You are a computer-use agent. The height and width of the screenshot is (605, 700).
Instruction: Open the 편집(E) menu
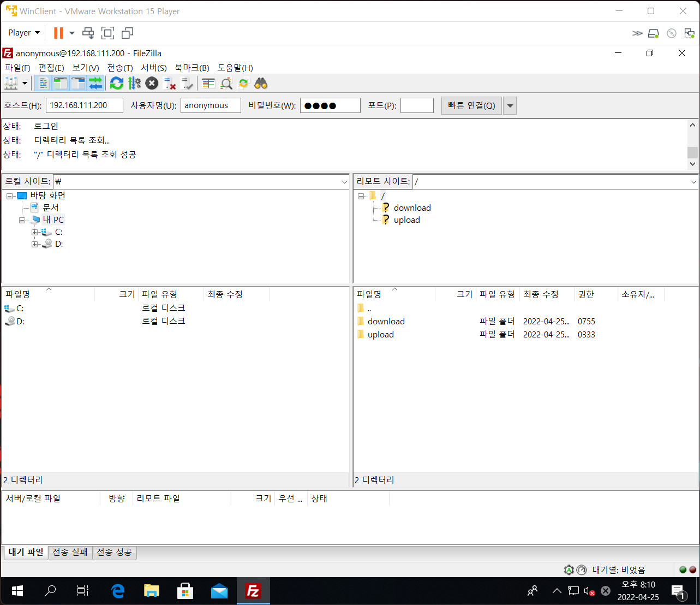51,68
